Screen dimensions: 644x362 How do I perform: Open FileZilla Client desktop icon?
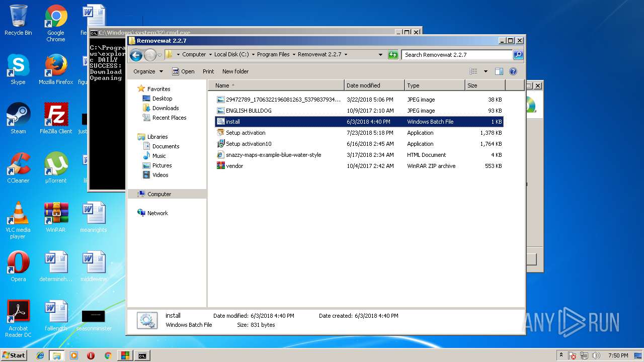click(x=56, y=119)
